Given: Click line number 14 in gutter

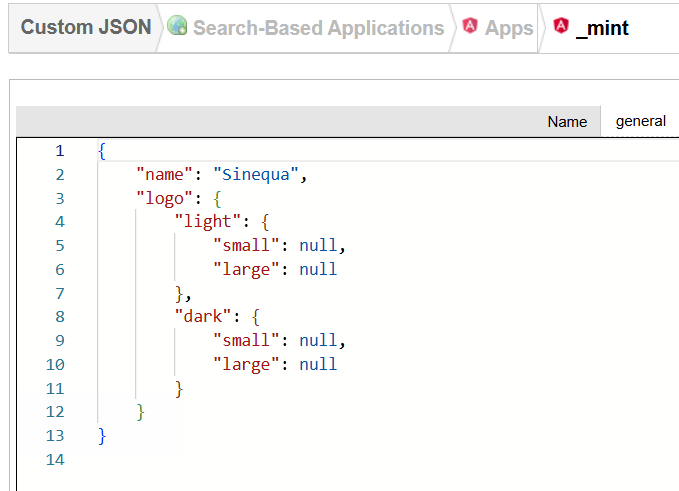Looking at the screenshot, I should (55, 459).
